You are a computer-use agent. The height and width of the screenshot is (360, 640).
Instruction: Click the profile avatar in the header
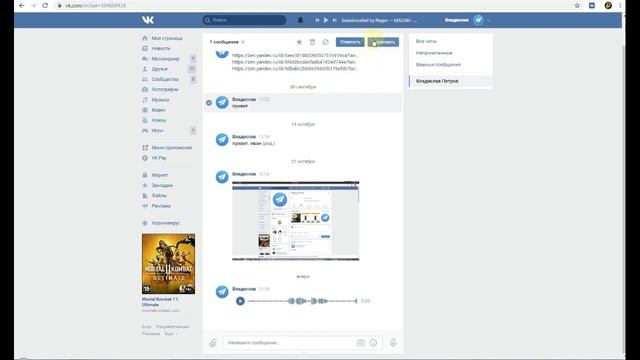(x=478, y=20)
